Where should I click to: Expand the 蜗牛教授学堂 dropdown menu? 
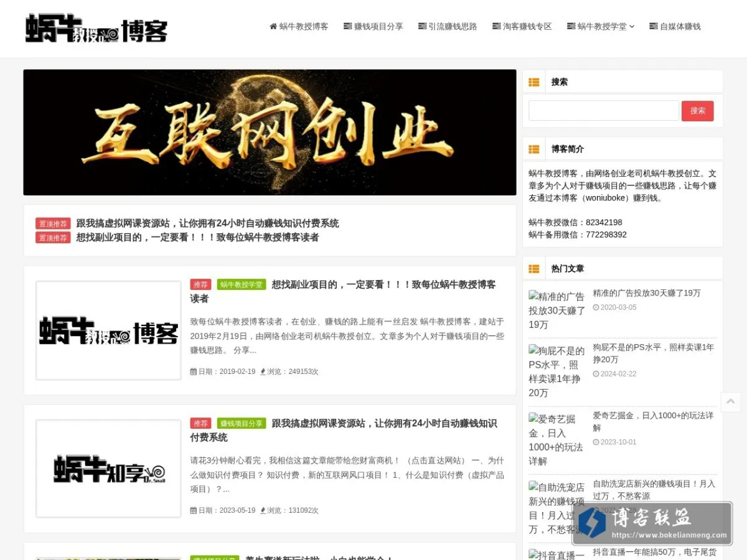point(601,26)
